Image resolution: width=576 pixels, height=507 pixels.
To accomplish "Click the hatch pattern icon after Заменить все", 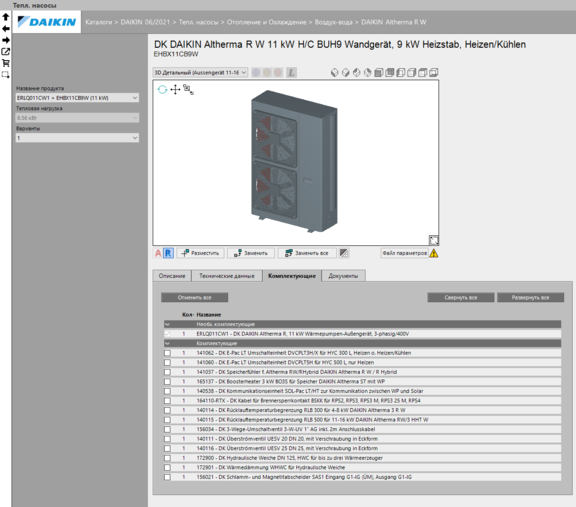I will point(344,253).
